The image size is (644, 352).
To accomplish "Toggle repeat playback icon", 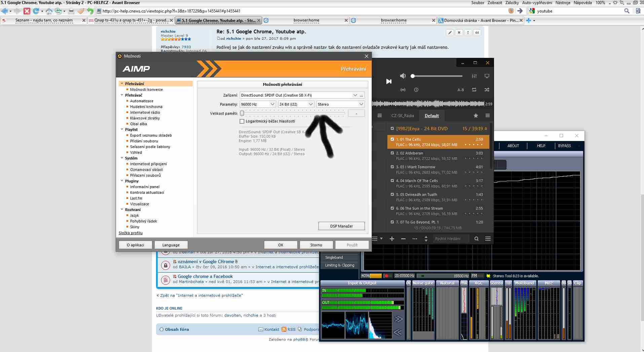I will 474,90.
